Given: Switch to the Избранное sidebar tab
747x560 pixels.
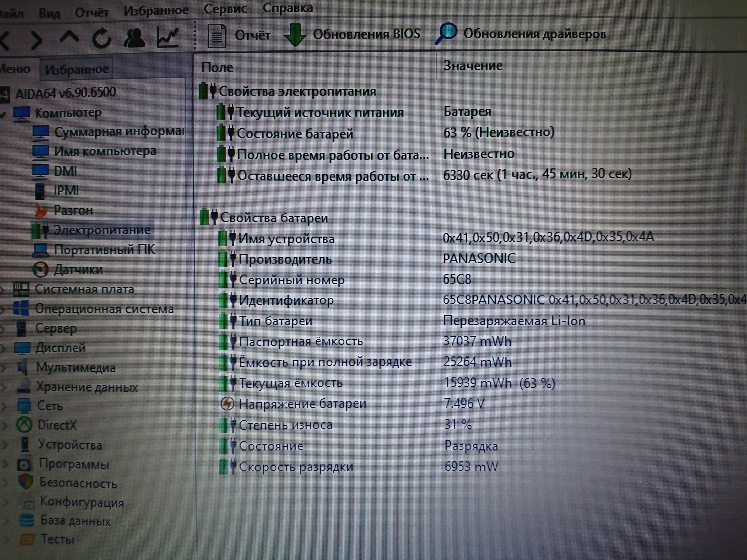Looking at the screenshot, I should tap(76, 69).
